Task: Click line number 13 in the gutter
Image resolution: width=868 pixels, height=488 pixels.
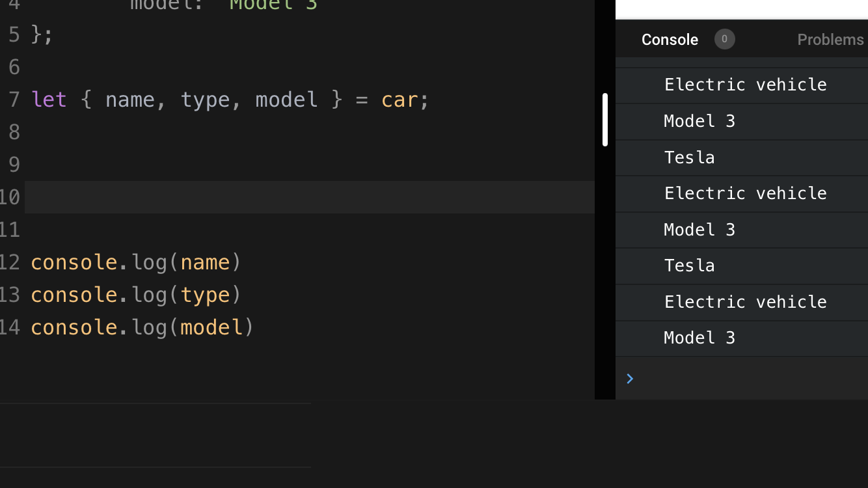Action: (x=10, y=295)
